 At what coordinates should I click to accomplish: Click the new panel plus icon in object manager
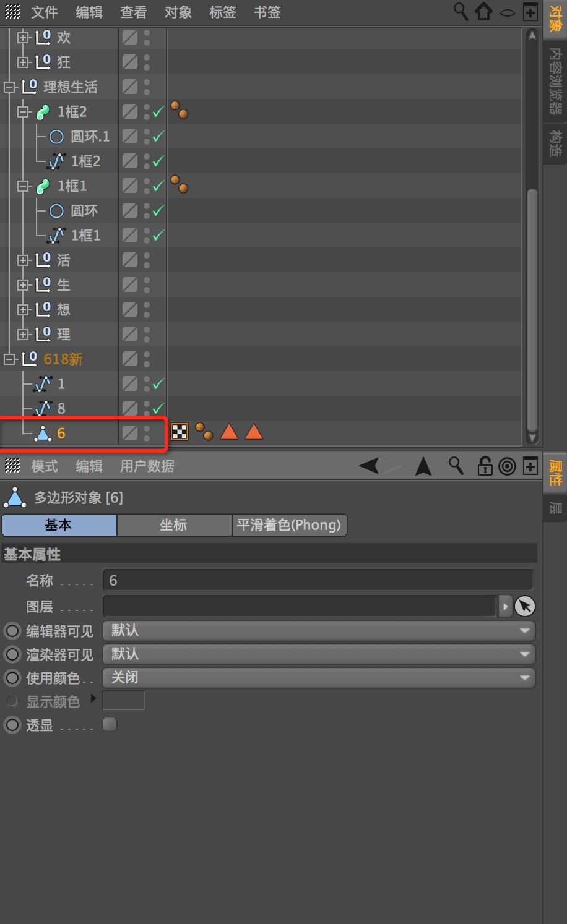[530, 12]
